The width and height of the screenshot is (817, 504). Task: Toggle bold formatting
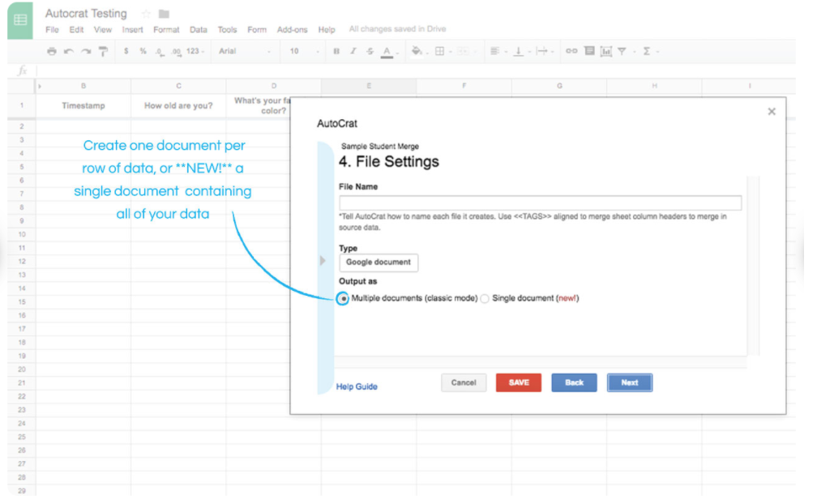coord(336,51)
